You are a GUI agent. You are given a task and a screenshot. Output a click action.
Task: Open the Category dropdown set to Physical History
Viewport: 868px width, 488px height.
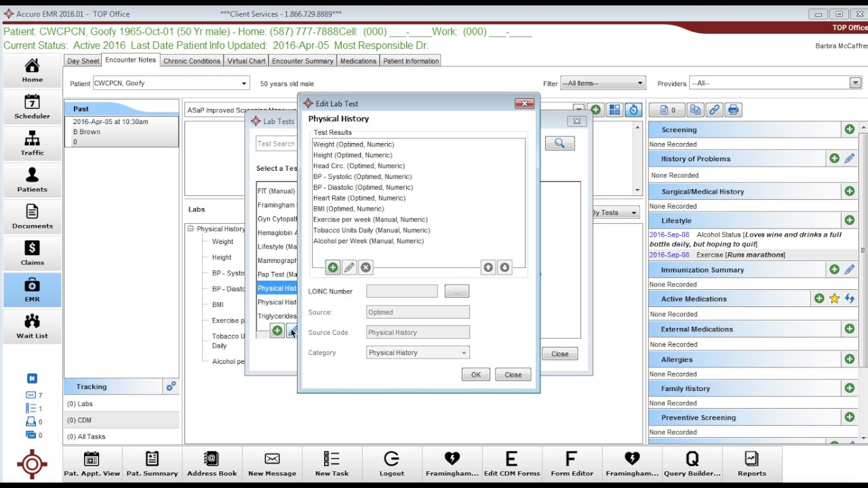pos(418,352)
